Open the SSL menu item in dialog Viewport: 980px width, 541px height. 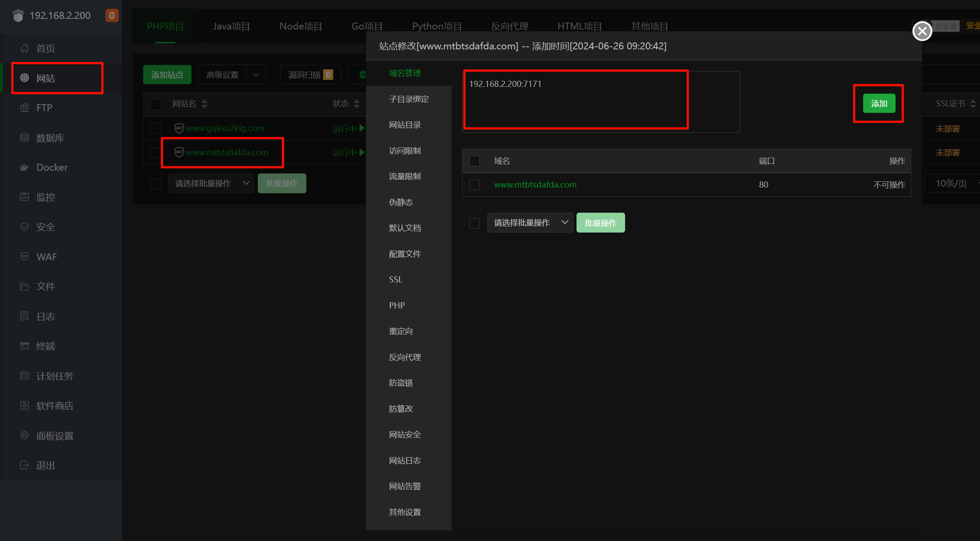[x=396, y=279]
